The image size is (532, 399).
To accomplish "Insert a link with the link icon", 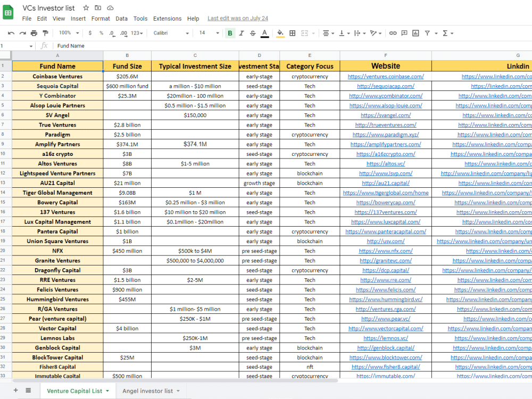I will [x=393, y=32].
